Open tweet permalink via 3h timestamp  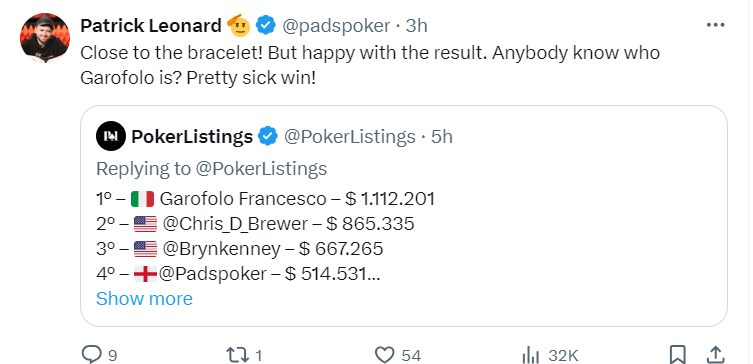pos(416,25)
